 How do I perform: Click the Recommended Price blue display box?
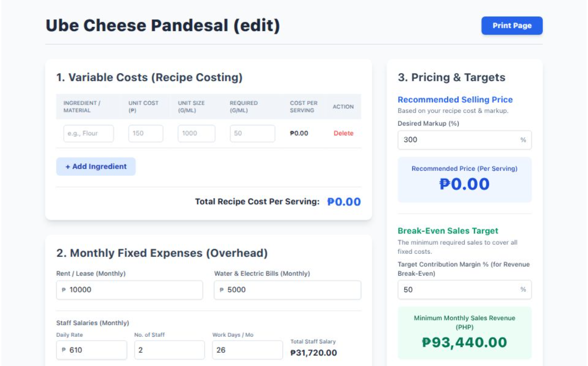pos(464,179)
